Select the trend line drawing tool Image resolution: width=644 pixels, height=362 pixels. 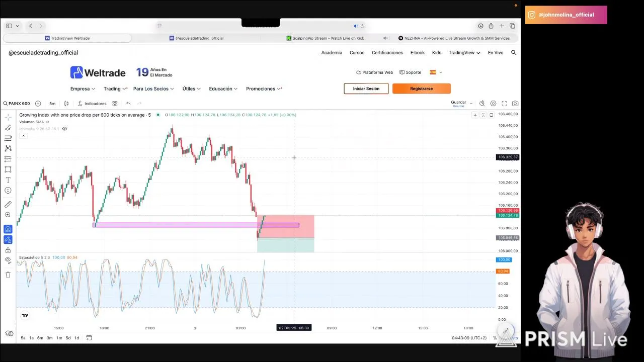(x=8, y=128)
